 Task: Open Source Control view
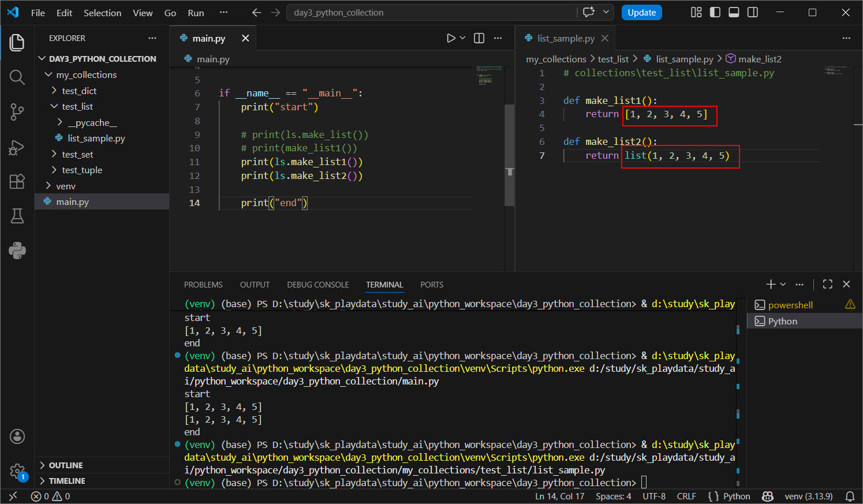click(x=17, y=112)
